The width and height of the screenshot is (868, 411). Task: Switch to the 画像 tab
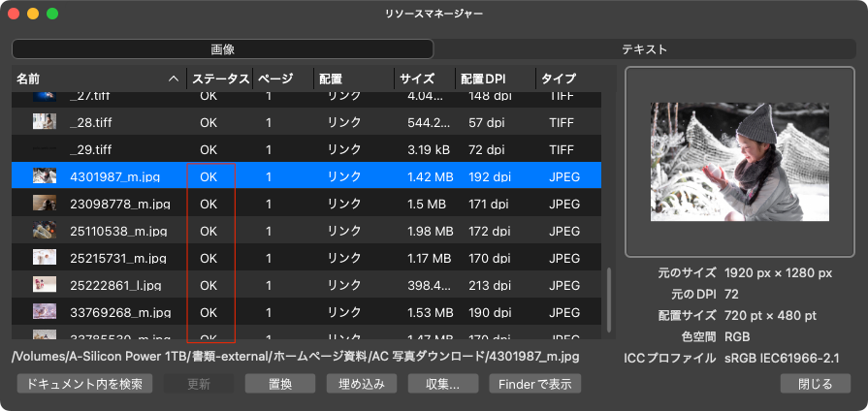point(222,48)
